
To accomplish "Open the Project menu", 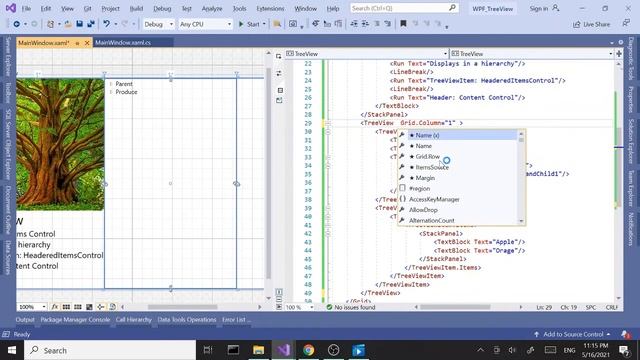I will click(x=110, y=8).
